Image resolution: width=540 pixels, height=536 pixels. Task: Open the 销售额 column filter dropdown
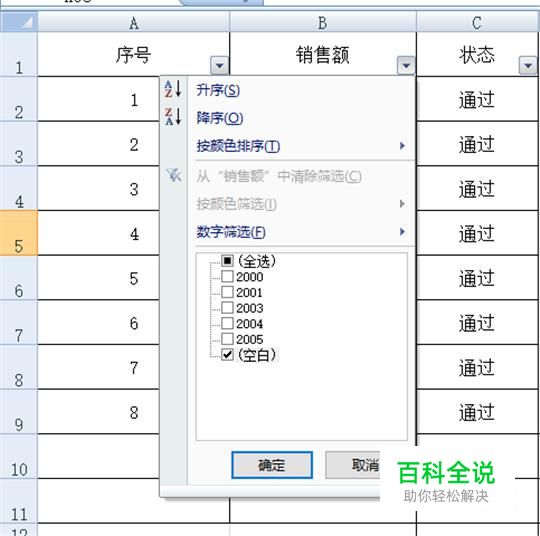[x=406, y=65]
